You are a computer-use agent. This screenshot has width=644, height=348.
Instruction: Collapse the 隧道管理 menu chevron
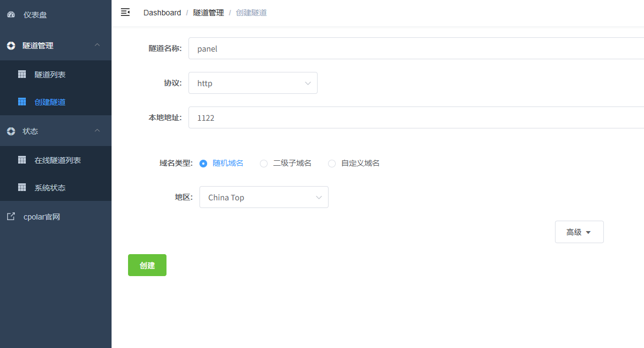coord(97,46)
